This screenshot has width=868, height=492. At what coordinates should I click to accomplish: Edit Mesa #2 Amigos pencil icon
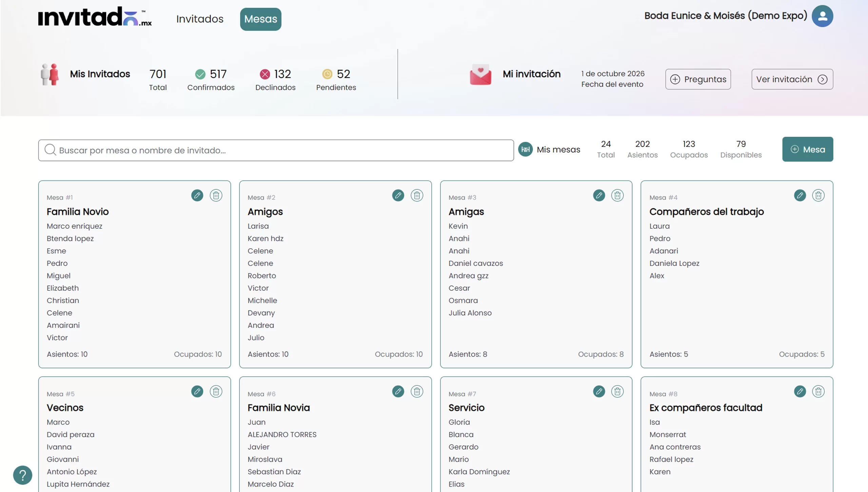point(398,195)
